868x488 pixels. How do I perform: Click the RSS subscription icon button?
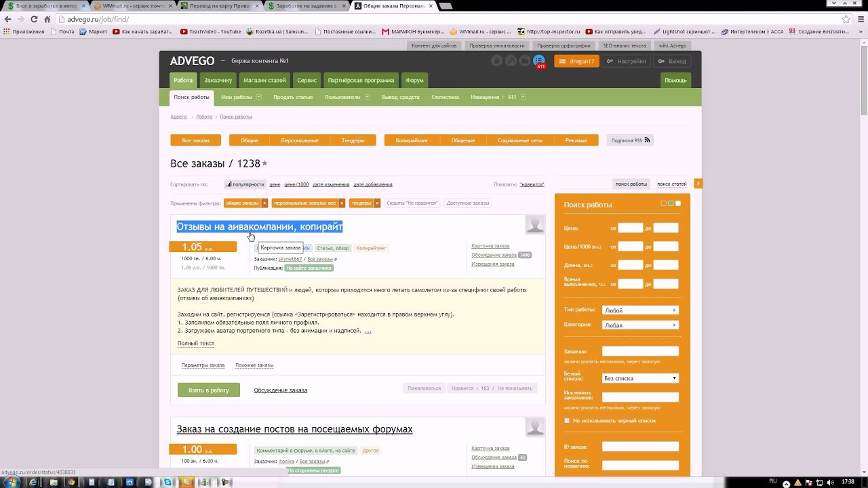[631, 140]
